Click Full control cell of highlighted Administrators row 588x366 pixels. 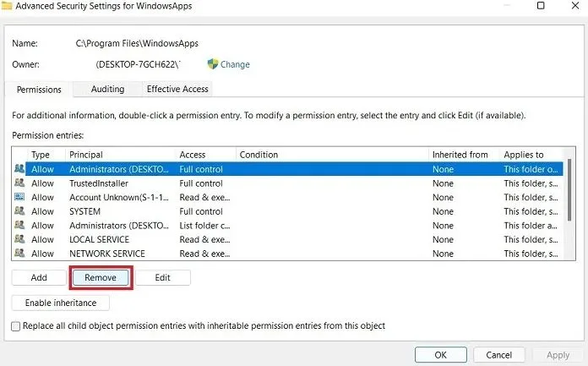pyautogui.click(x=201, y=169)
